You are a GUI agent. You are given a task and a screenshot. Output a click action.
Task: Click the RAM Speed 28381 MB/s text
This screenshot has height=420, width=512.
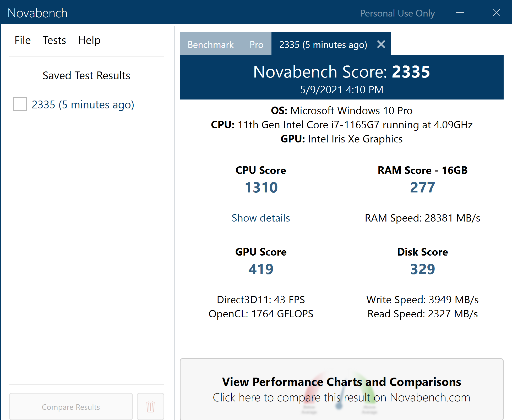pyautogui.click(x=422, y=218)
